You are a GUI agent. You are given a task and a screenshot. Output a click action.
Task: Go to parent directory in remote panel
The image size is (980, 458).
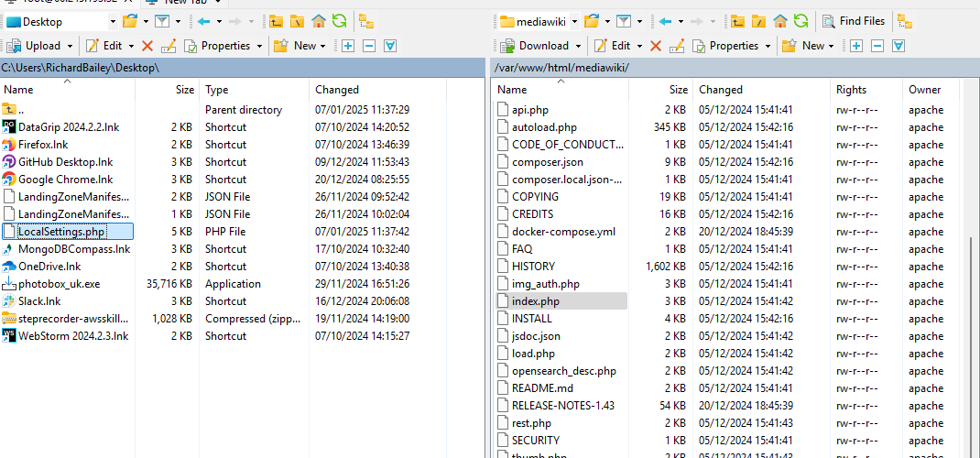coord(737,21)
